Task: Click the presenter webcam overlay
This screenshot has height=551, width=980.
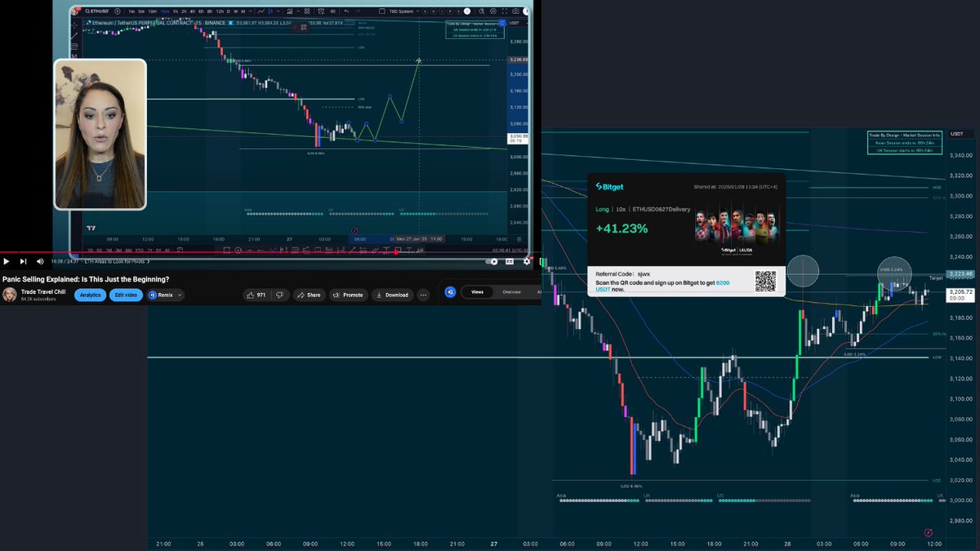Action: (100, 134)
